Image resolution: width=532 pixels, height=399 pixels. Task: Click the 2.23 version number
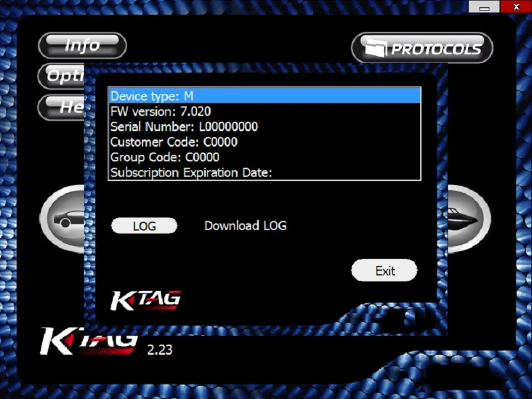(160, 349)
